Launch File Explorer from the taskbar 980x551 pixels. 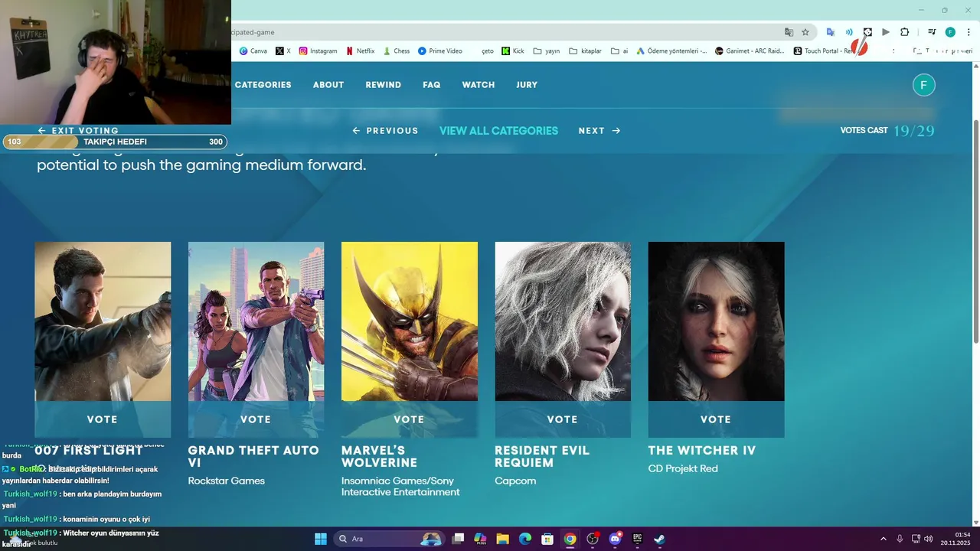click(503, 539)
